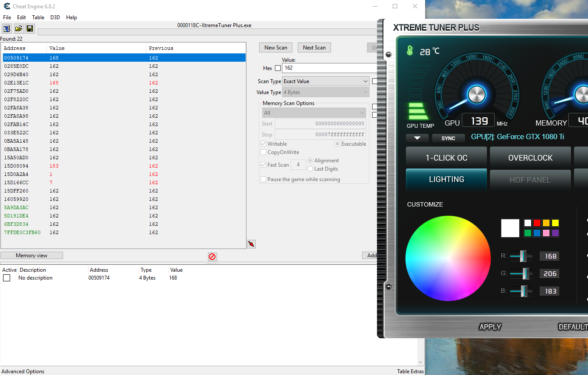Open the Value Type dropdown
Image resolution: width=588 pixels, height=375 pixels.
click(x=326, y=92)
